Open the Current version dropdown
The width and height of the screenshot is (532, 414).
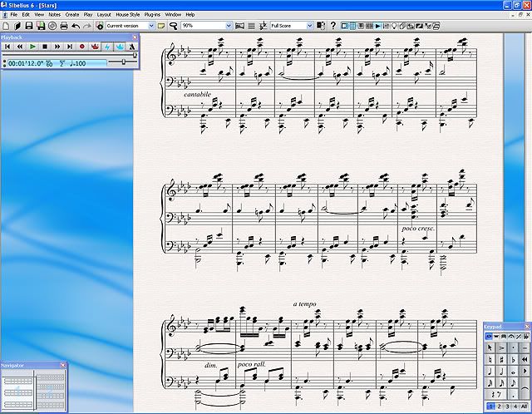pyautogui.click(x=151, y=26)
